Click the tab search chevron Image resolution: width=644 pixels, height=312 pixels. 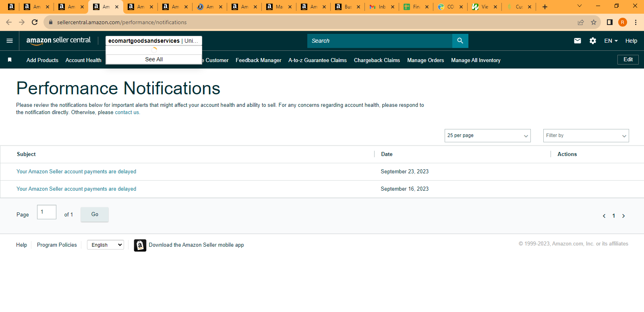click(x=580, y=6)
